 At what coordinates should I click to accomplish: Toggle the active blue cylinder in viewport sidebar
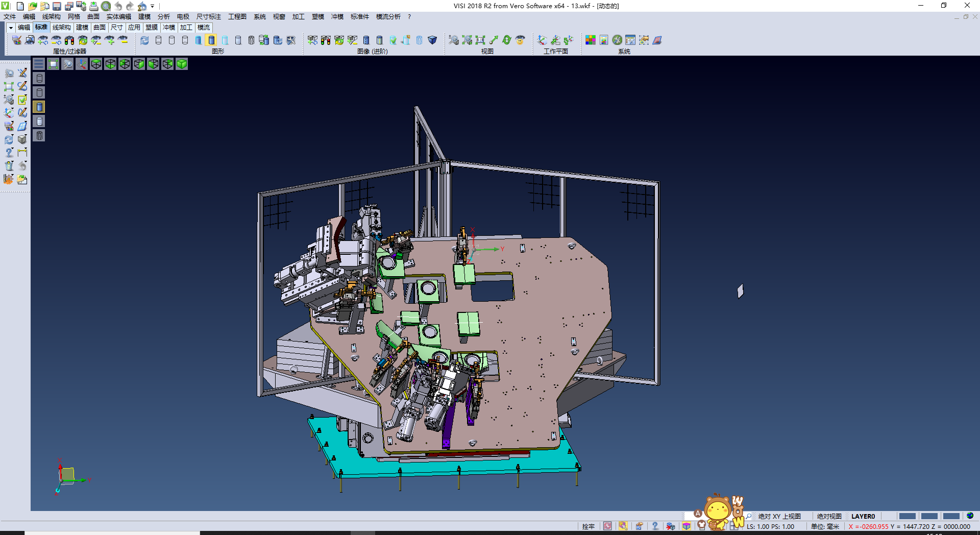pos(39,107)
